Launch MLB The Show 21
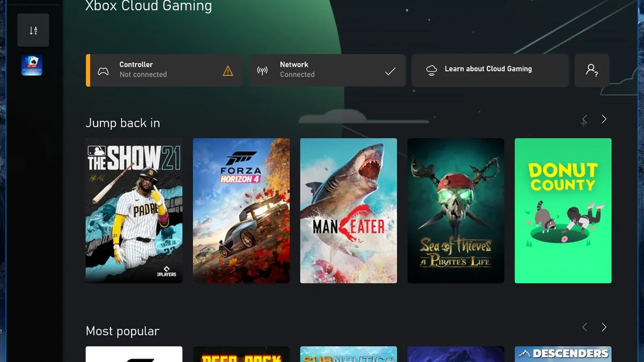This screenshot has height=362, width=644. pos(134,211)
